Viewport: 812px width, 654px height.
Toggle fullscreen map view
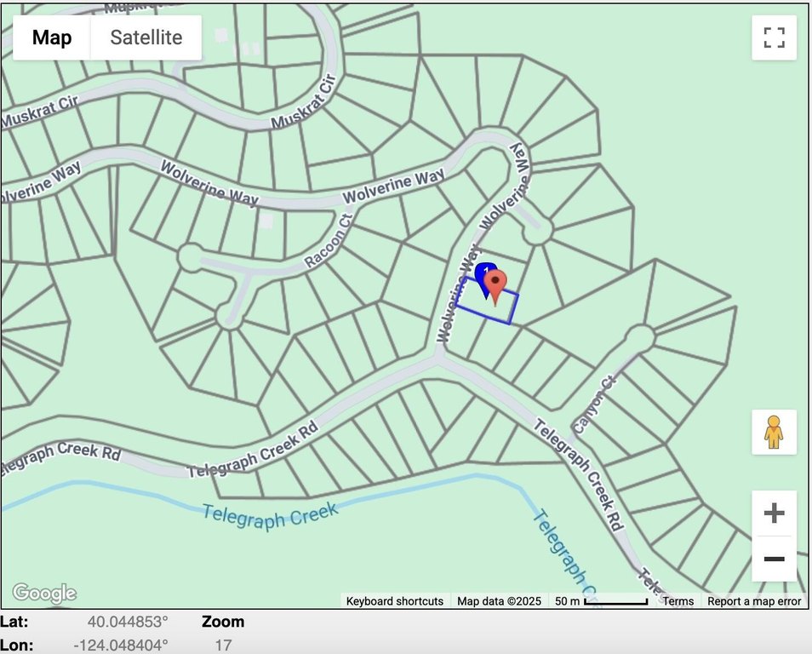[x=774, y=37]
